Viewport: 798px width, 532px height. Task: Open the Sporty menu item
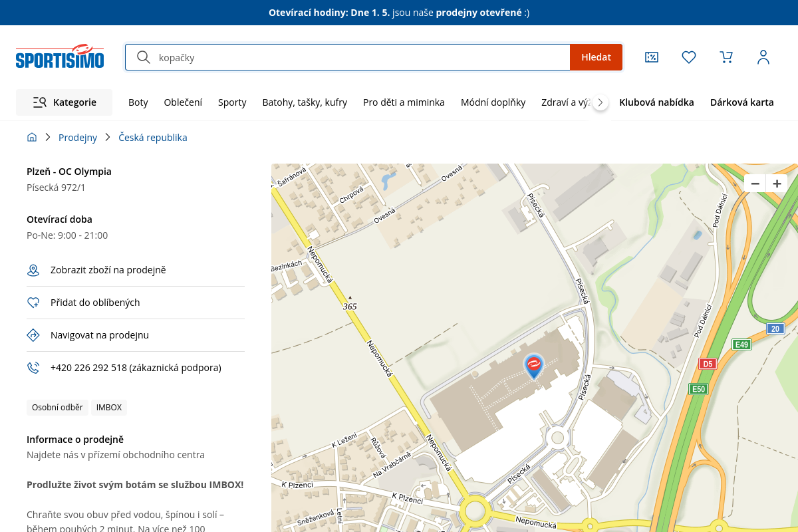[x=232, y=102]
